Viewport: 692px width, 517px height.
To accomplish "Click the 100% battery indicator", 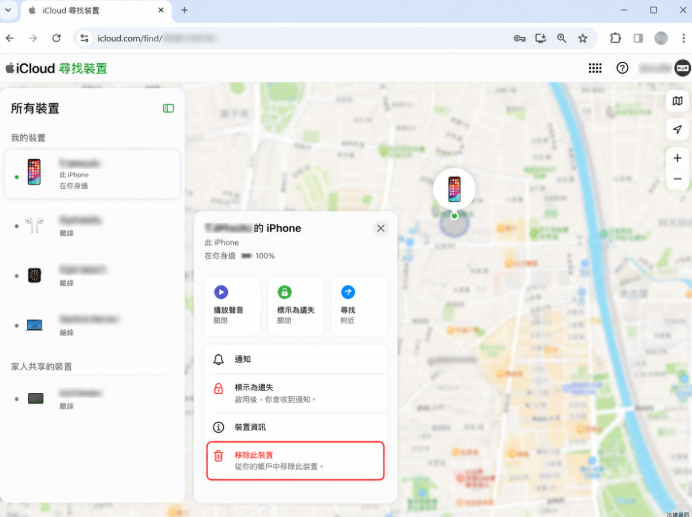I will click(x=258, y=256).
